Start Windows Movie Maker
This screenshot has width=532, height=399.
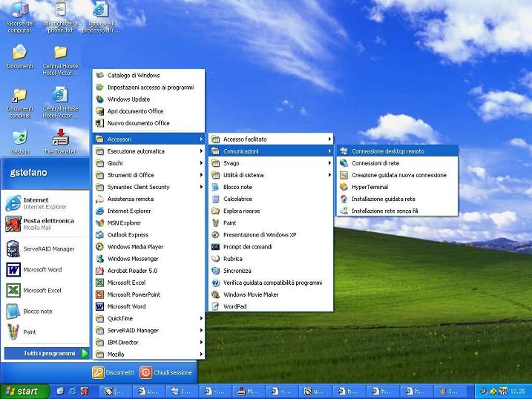250,294
